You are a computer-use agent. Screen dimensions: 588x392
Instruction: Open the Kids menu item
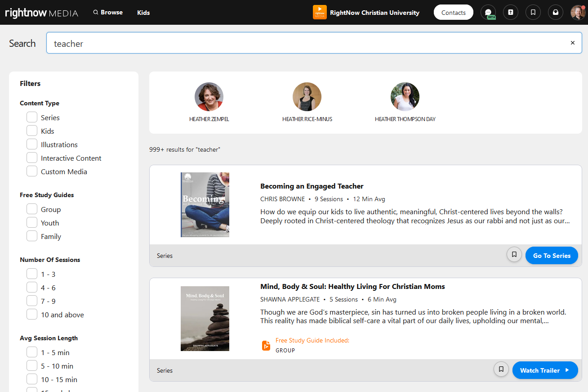(143, 13)
